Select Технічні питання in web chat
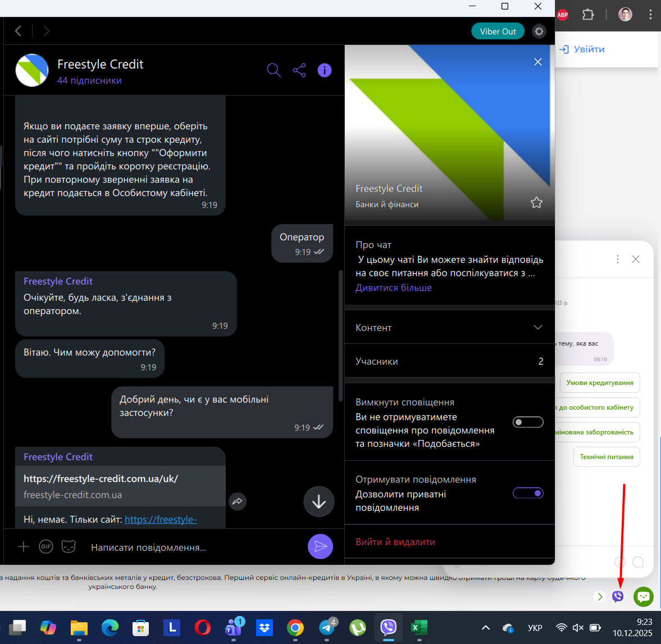 (x=607, y=457)
